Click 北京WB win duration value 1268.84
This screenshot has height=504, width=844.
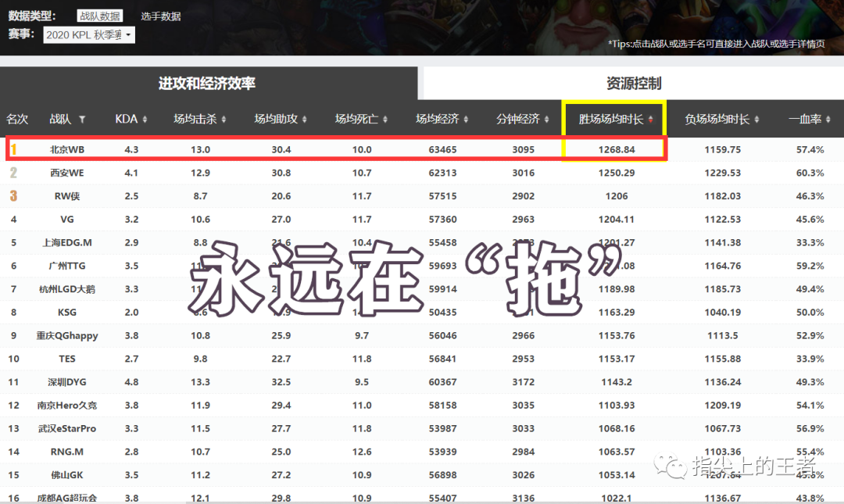click(617, 150)
